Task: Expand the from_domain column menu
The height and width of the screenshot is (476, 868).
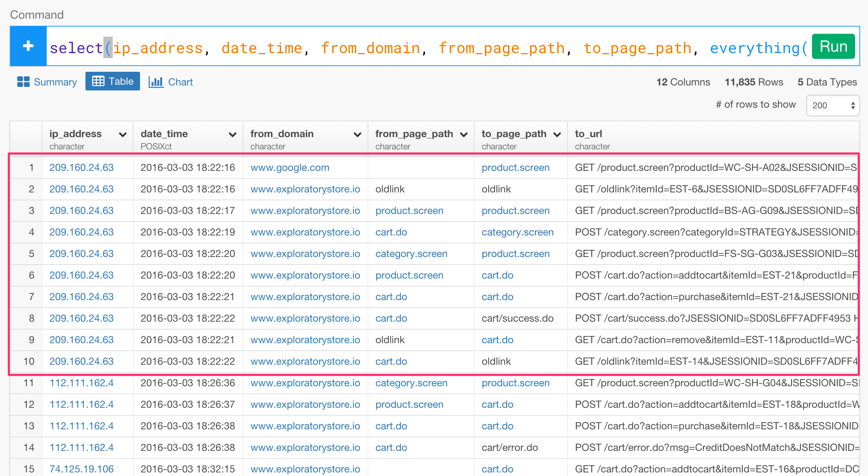Action: 358,135
